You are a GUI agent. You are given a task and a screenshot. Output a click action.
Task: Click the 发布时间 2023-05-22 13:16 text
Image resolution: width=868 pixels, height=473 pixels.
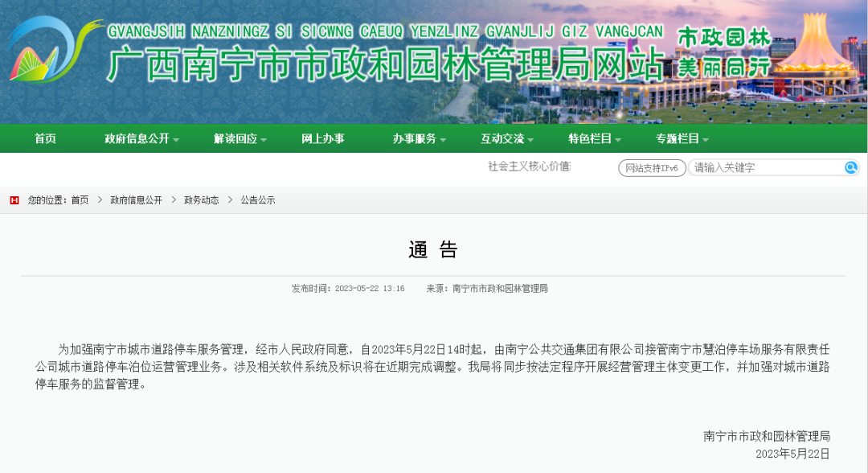pos(348,289)
